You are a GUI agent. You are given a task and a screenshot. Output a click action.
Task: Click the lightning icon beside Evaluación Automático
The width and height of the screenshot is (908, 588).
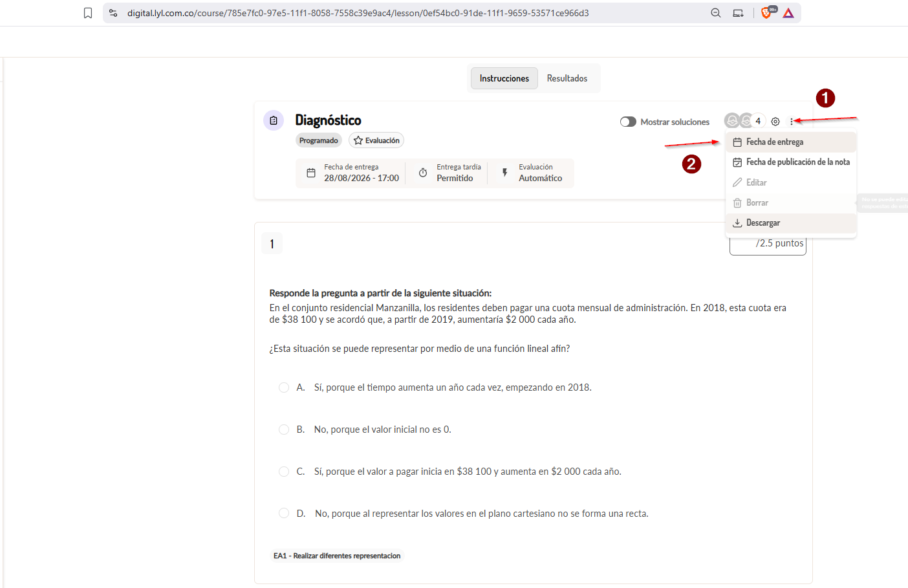[x=505, y=173]
